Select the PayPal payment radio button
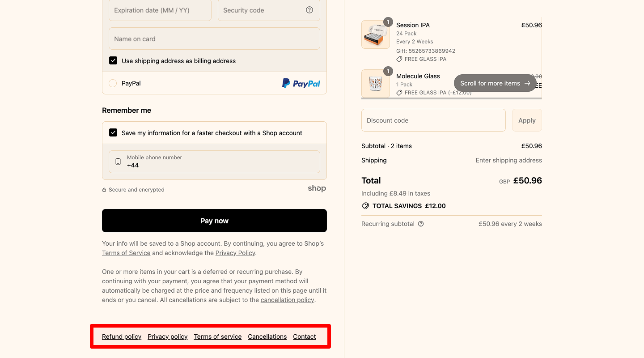 tap(113, 83)
